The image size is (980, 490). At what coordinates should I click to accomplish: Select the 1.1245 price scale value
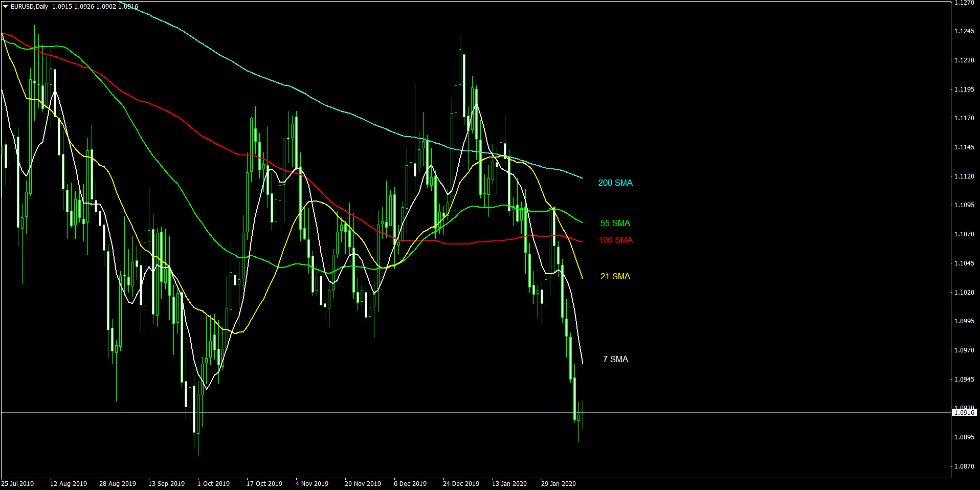(x=964, y=31)
